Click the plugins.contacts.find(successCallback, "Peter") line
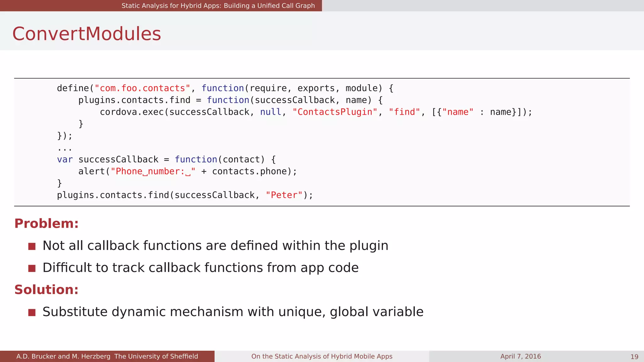This screenshot has height=362, width=644. click(x=185, y=195)
